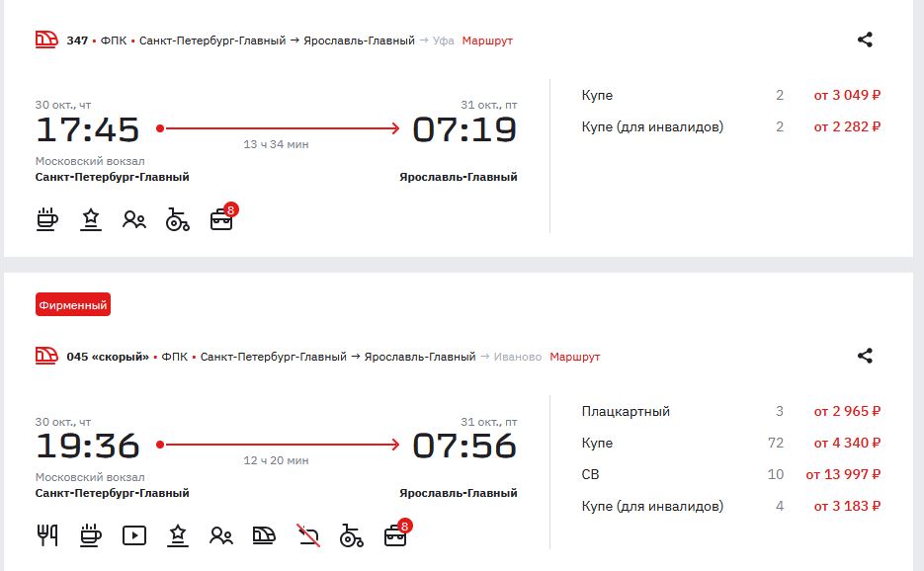The image size is (924, 571).
Task: Select Плацкартный from 2 965 ₽
Action: pyautogui.click(x=730, y=412)
